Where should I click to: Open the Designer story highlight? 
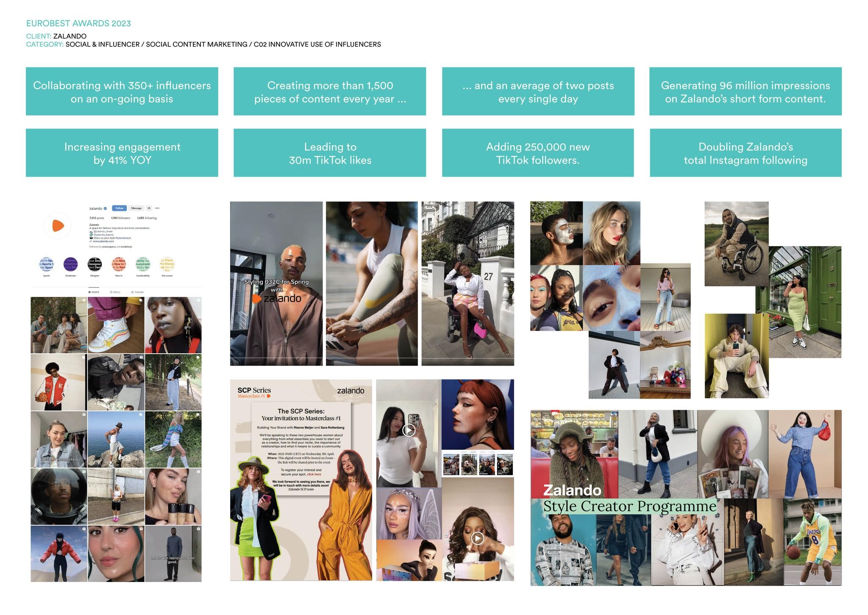coord(95,264)
